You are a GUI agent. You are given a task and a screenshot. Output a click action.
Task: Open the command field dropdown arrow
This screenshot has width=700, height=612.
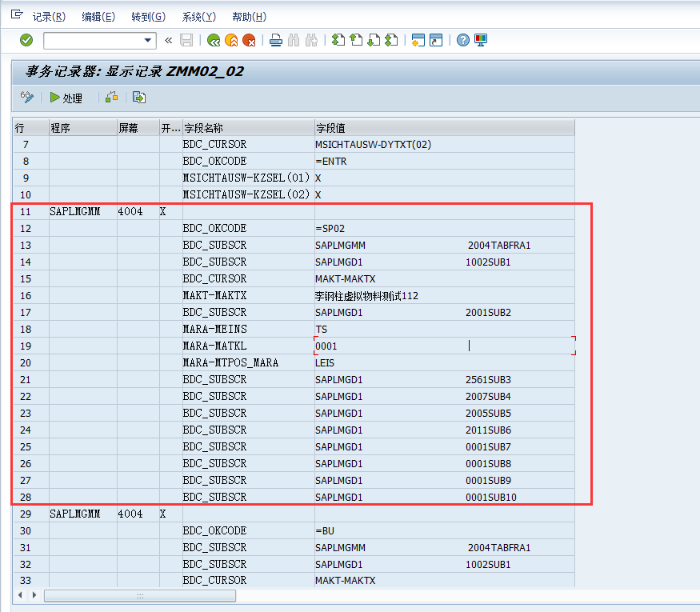click(x=147, y=40)
